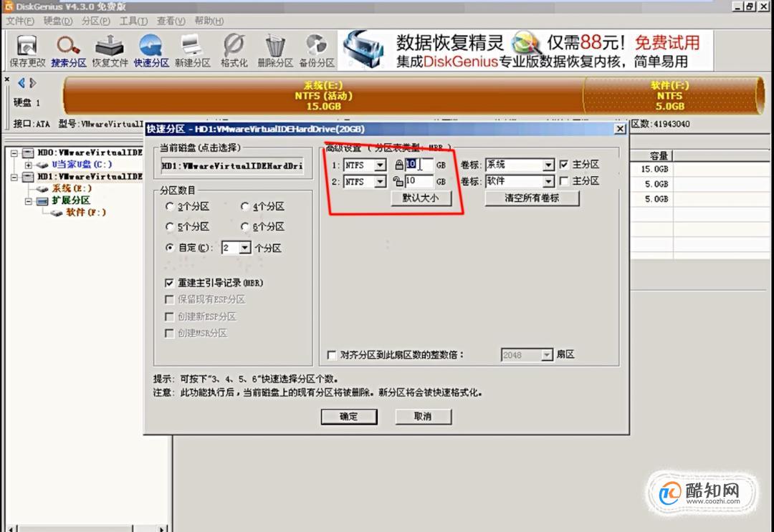
Task: Collapse the HD1 tree node
Action: pyautogui.click(x=14, y=177)
